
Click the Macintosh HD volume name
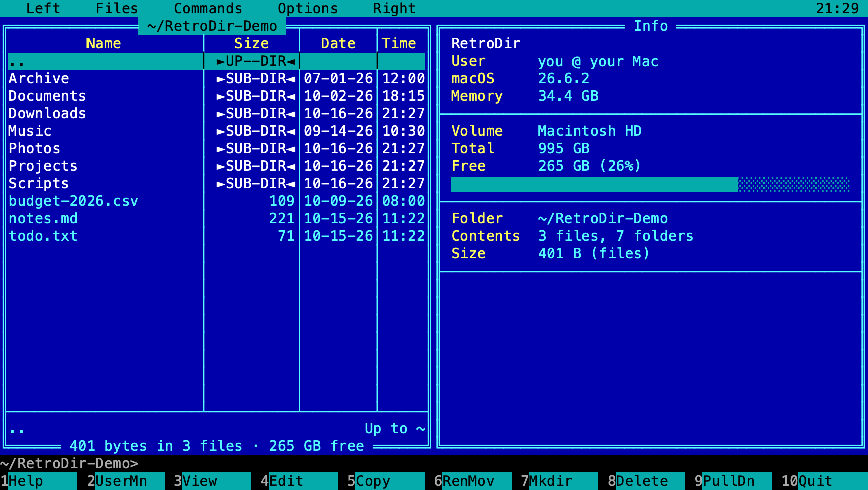click(589, 131)
